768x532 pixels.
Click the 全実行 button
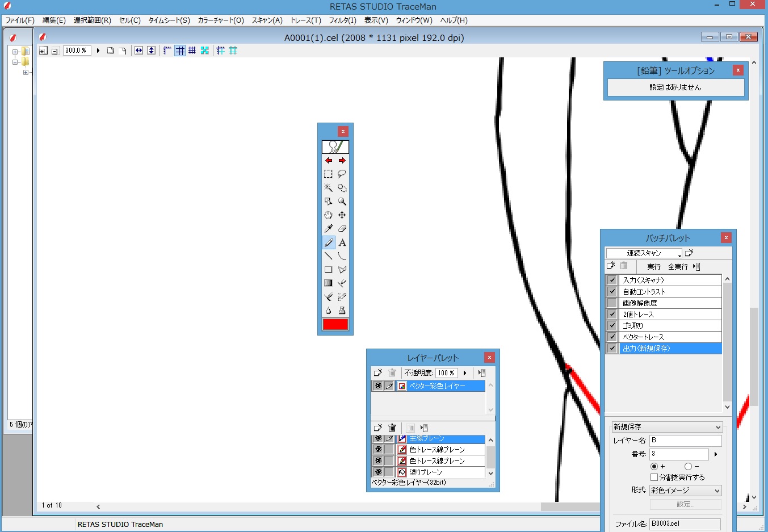[x=678, y=266]
